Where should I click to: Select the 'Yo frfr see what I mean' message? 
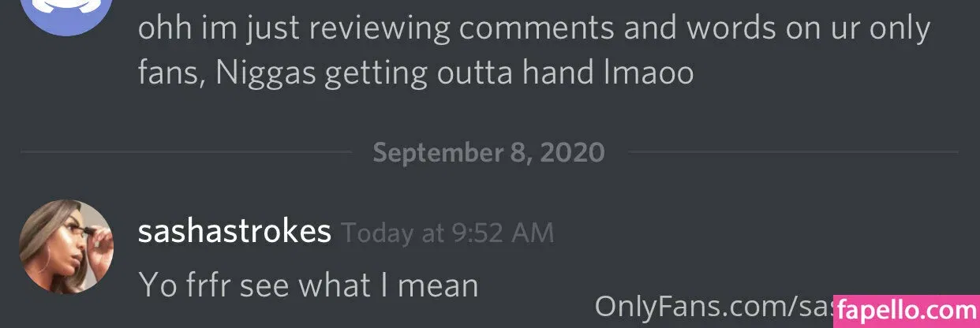[309, 285]
